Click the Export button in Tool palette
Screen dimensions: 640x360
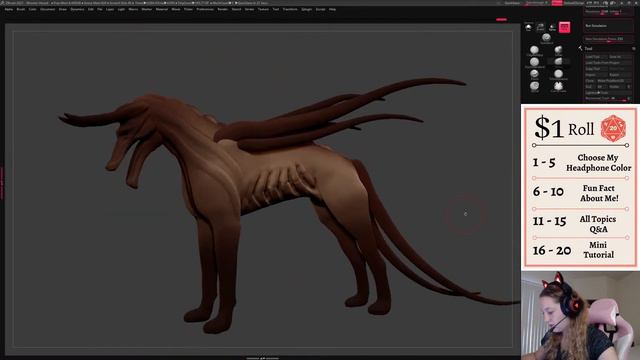(x=620, y=75)
